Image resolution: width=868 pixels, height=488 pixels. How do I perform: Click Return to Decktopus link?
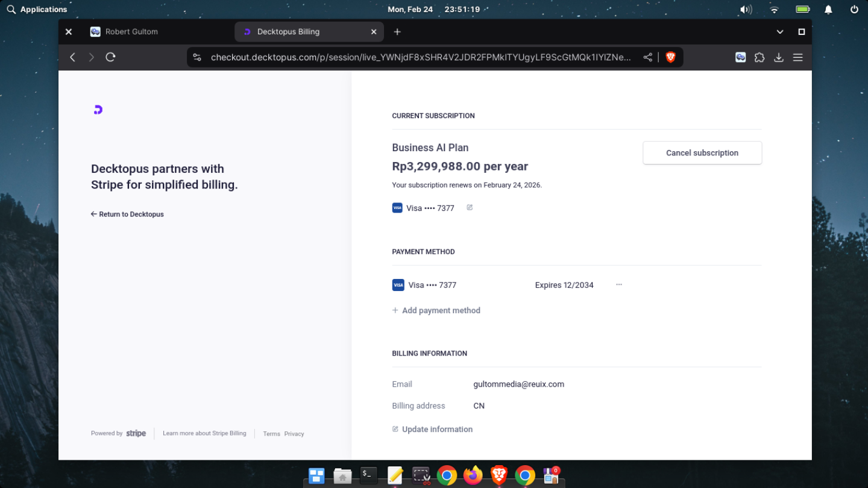coord(127,214)
